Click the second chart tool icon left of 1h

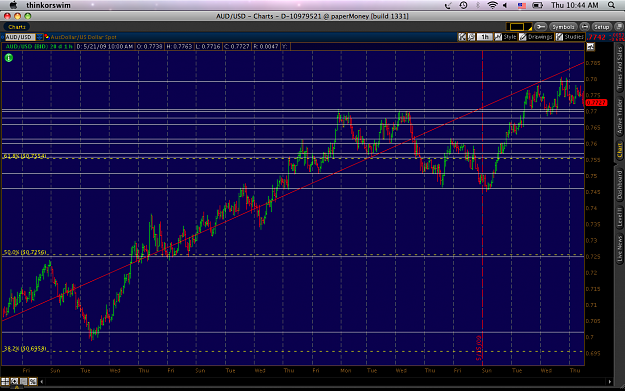point(472,37)
